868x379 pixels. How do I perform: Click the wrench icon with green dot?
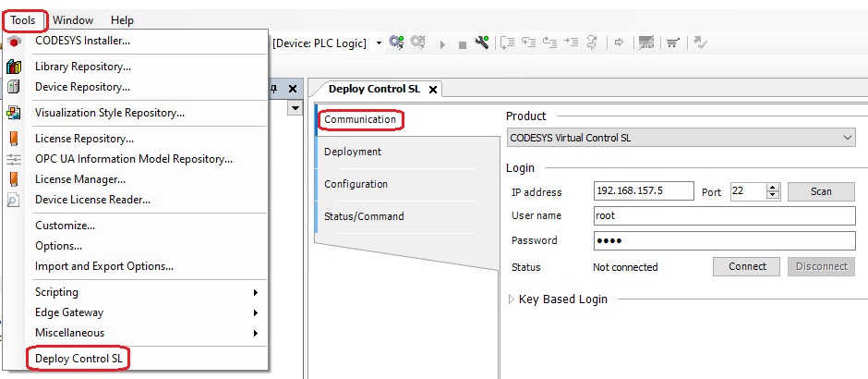tap(482, 43)
